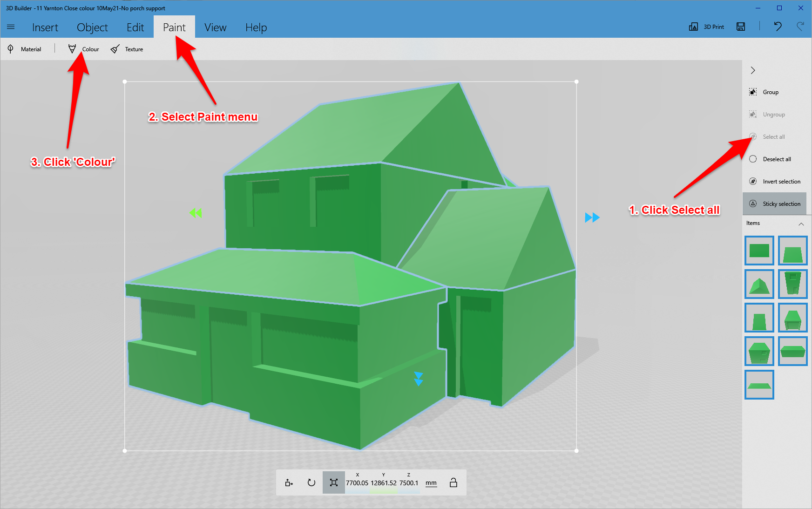Open the View menu
Screen dimensions: 812x509
pos(215,27)
